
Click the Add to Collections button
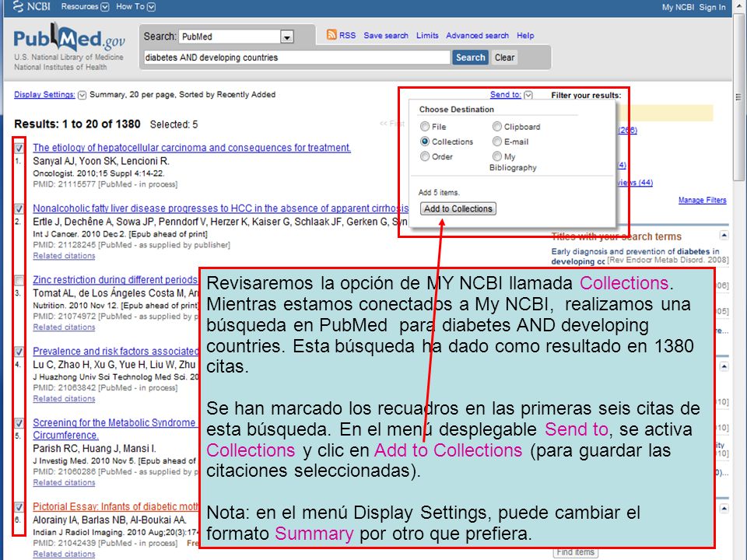(x=458, y=208)
